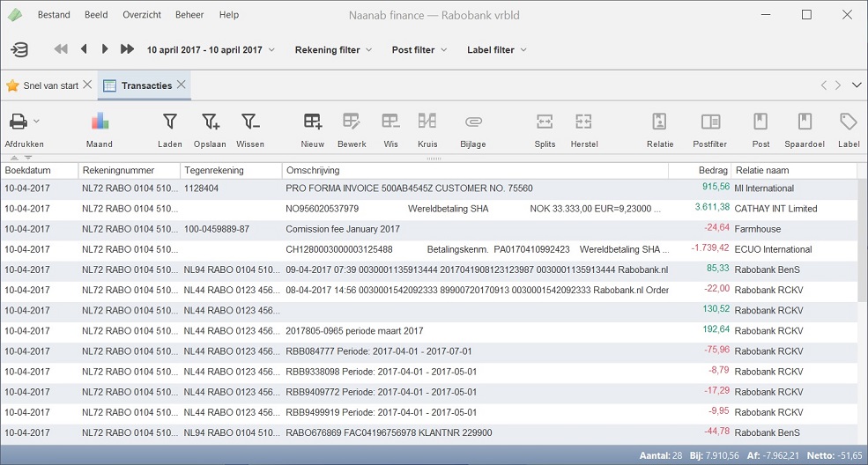Open the Relatie toolbar icon

(x=659, y=122)
